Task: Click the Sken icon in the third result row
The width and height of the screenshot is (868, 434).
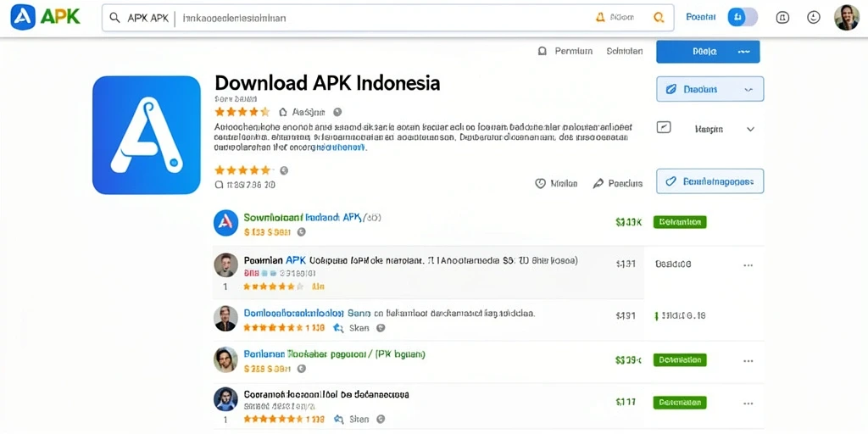Action: tap(338, 328)
